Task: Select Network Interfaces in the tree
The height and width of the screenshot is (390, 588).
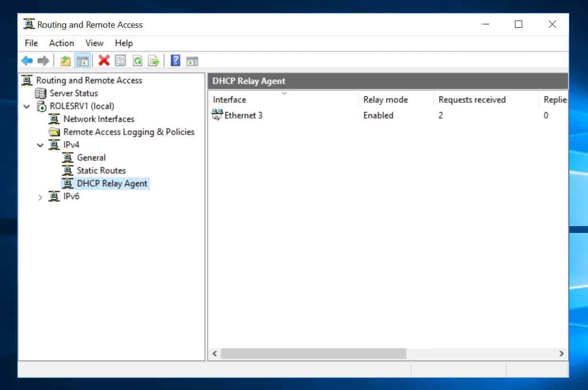Action: 99,119
